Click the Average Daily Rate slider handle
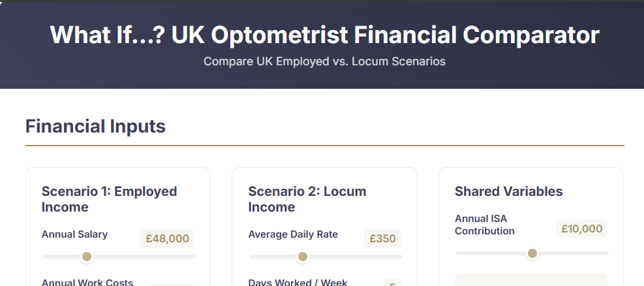644x286 pixels. pyautogui.click(x=303, y=257)
